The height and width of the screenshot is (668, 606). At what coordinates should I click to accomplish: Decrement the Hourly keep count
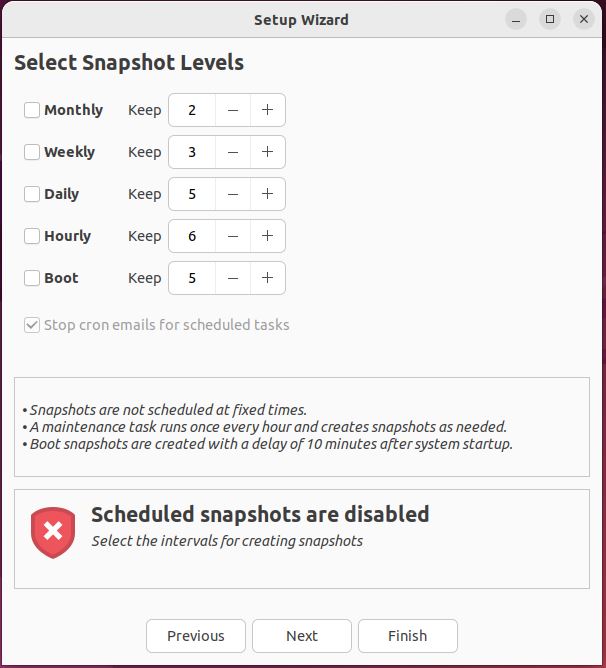[x=233, y=236]
